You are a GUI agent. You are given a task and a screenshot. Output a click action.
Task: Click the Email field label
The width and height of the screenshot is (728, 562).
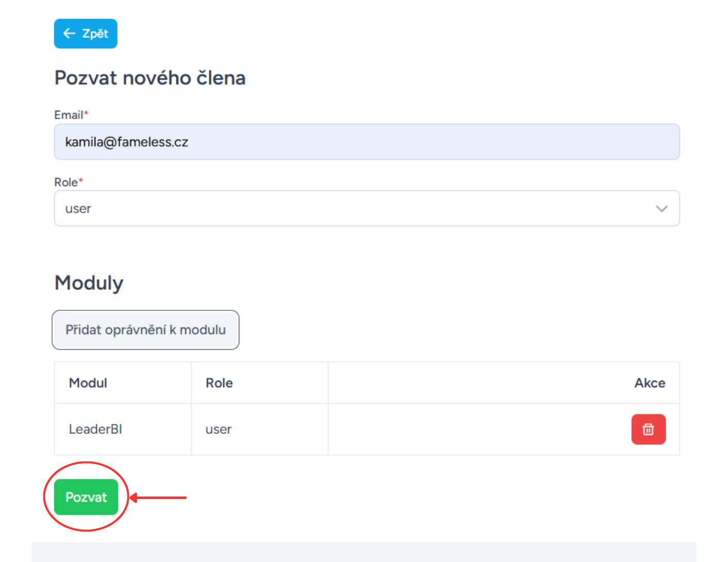[69, 115]
